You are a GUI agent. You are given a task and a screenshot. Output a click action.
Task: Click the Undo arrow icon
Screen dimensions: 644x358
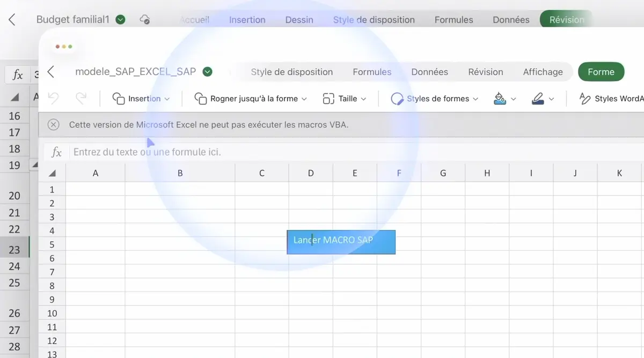tap(54, 99)
